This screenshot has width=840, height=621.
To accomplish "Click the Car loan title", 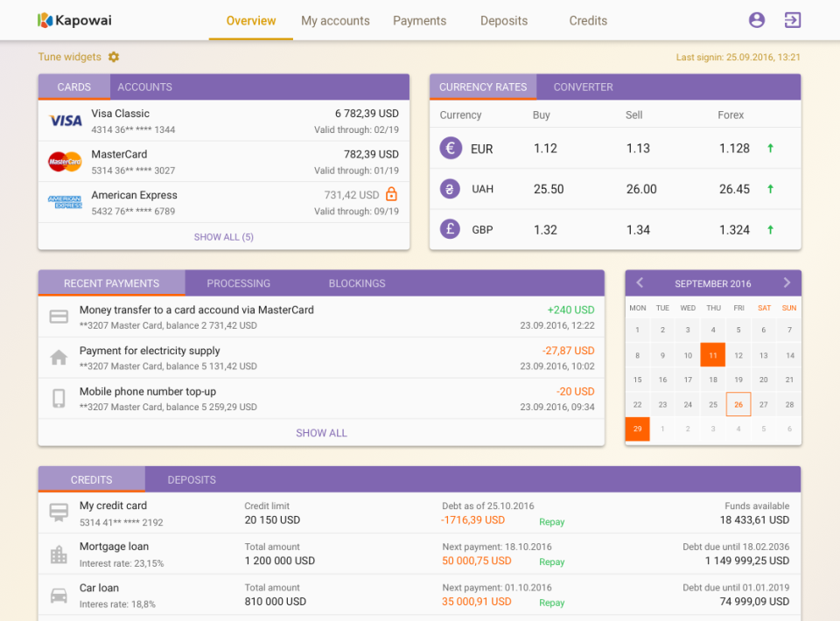I will point(99,587).
